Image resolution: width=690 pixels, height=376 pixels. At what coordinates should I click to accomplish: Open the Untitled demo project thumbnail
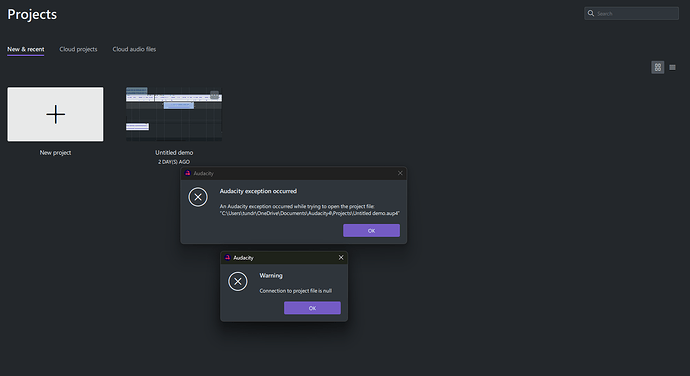coord(174,114)
